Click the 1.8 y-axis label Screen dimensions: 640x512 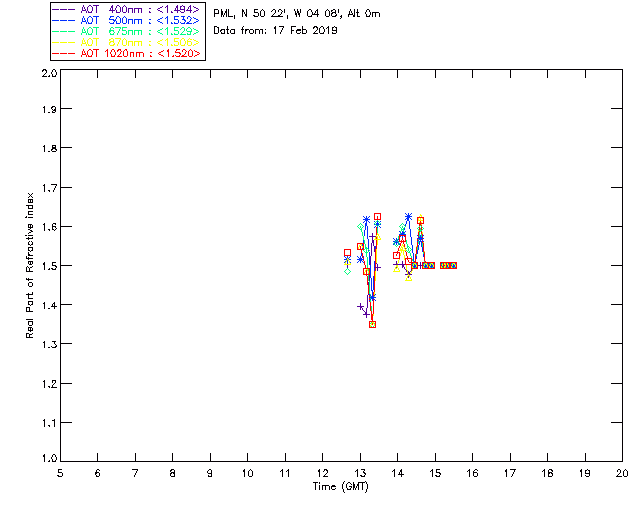49,148
